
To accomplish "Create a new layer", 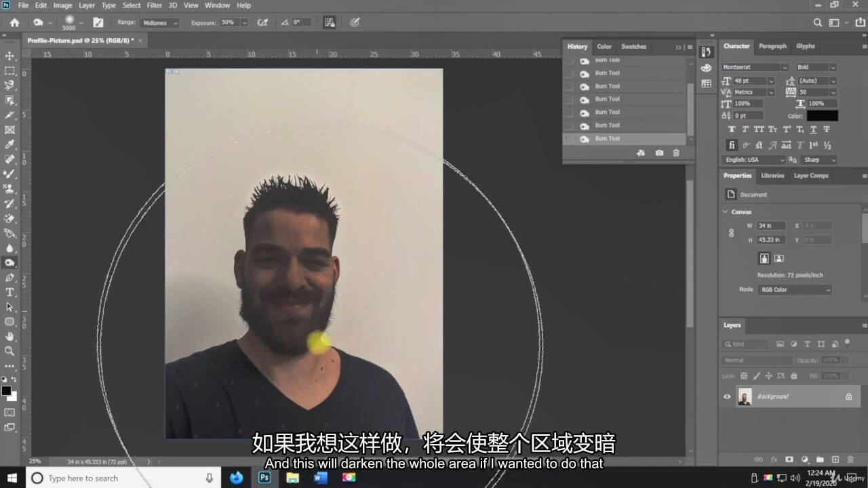I will point(835,460).
